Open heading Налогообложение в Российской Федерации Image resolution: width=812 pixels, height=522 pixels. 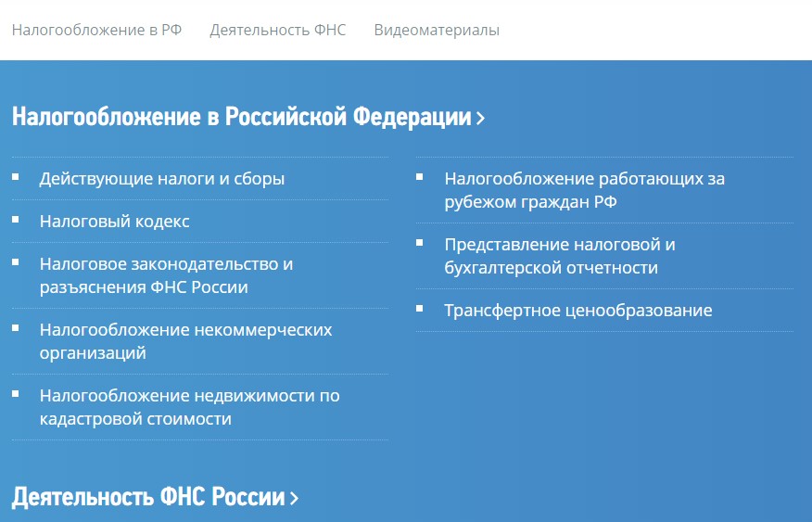coord(242,117)
